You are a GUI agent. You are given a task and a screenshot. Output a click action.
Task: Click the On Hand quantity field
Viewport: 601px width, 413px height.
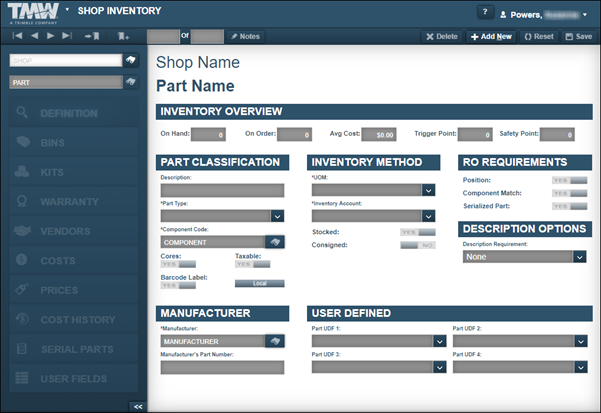point(208,134)
